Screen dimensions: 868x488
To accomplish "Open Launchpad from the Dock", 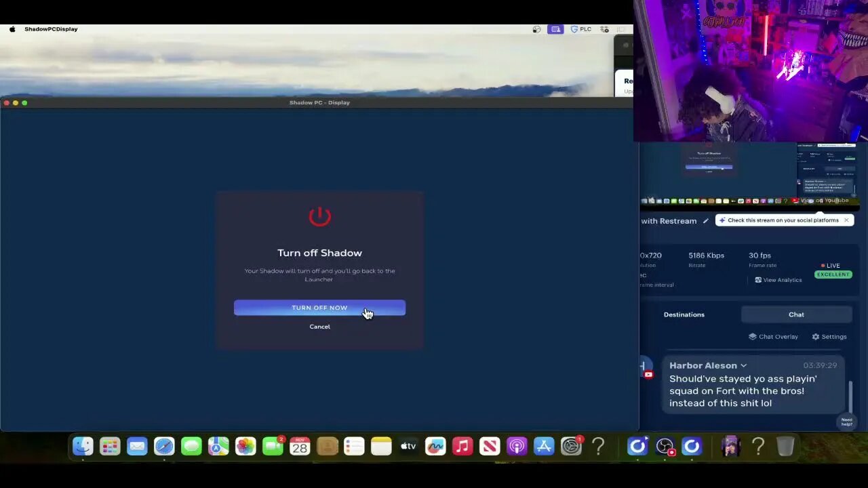I will tap(110, 447).
